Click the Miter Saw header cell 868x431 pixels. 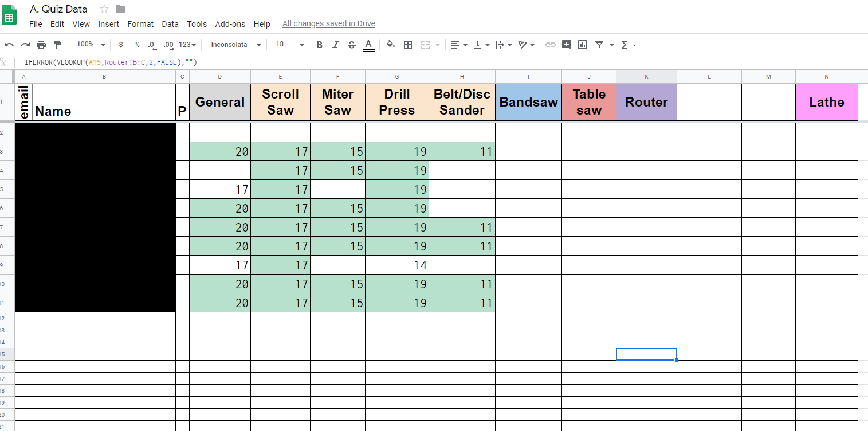tap(338, 102)
